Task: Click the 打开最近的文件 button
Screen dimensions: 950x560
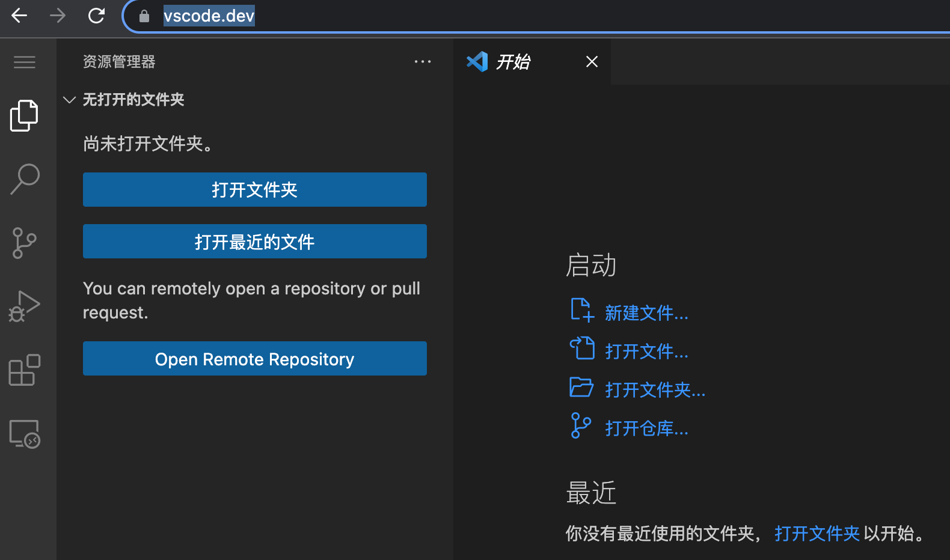Action: tap(255, 242)
